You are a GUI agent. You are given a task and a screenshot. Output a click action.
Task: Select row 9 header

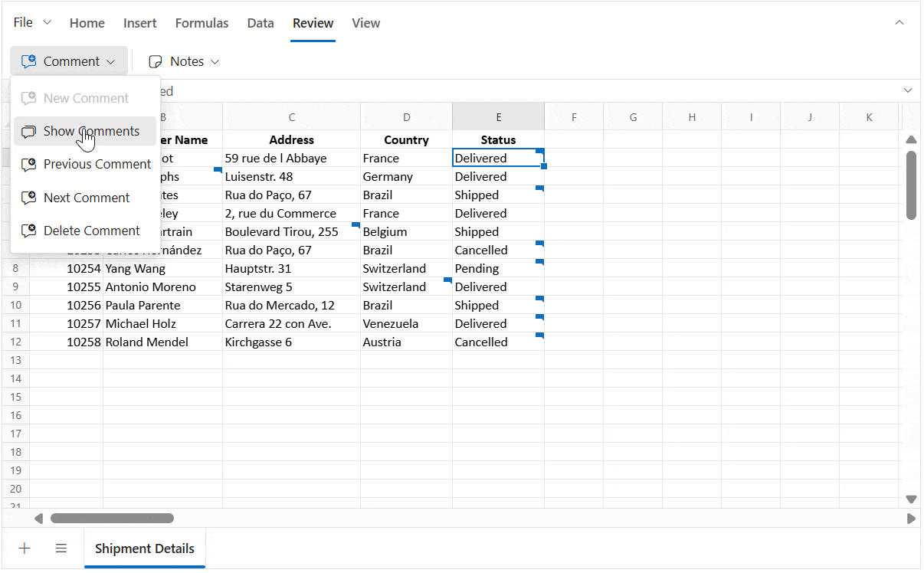coord(15,286)
